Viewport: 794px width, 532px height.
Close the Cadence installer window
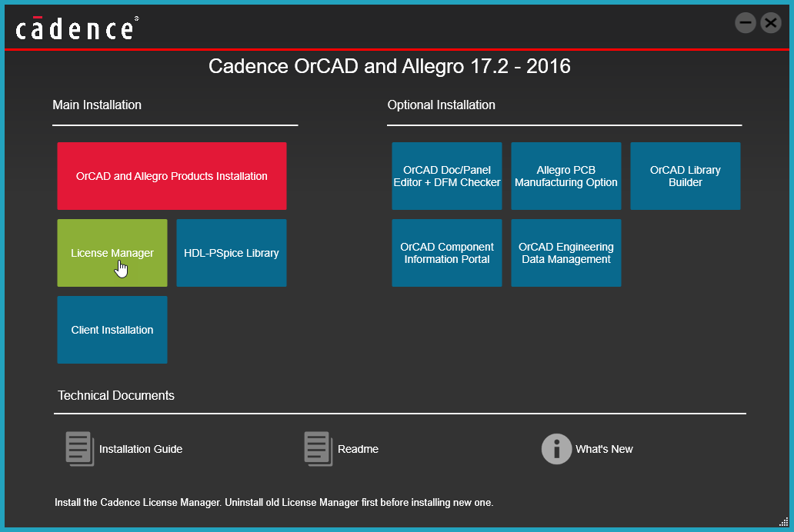tap(771, 23)
